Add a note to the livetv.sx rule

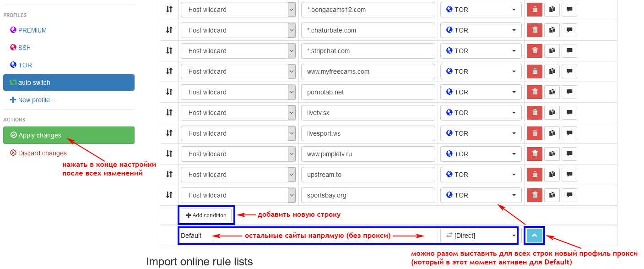click(569, 113)
